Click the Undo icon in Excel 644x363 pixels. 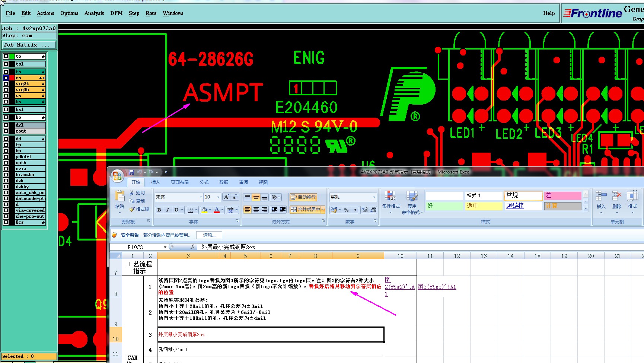[140, 172]
